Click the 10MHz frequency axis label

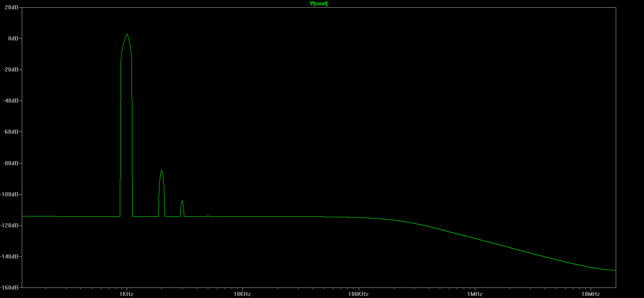(591, 294)
